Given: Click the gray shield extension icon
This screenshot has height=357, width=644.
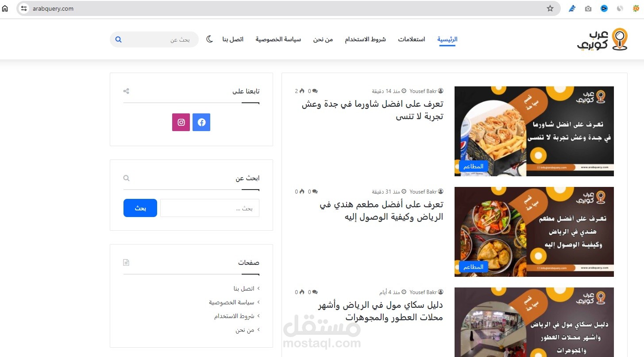Looking at the screenshot, I should pos(620,8).
